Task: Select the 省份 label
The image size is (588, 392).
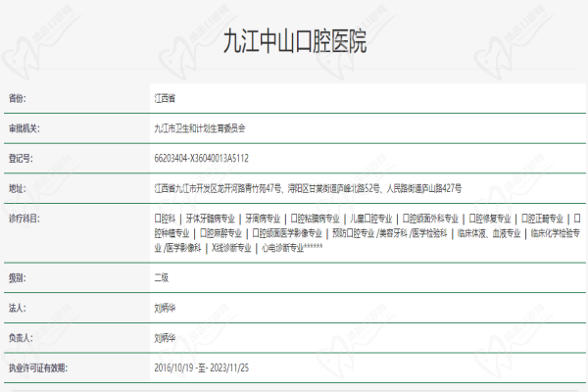Action: point(18,98)
